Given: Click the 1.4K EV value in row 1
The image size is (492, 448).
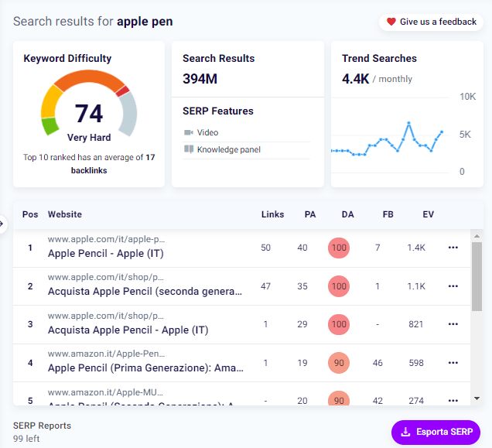Looking at the screenshot, I should 416,248.
